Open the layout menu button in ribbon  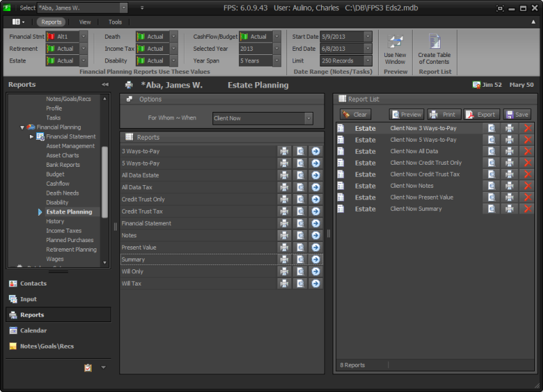coord(18,22)
